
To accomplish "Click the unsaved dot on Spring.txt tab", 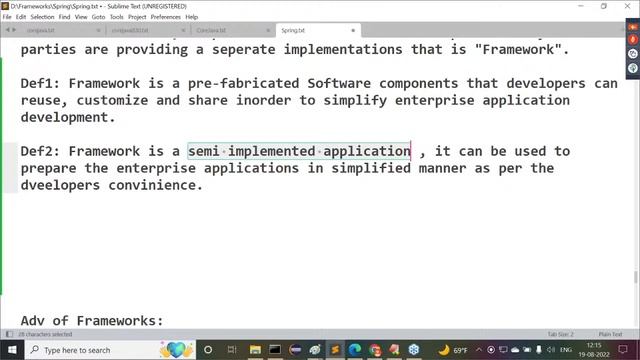I will 353,30.
